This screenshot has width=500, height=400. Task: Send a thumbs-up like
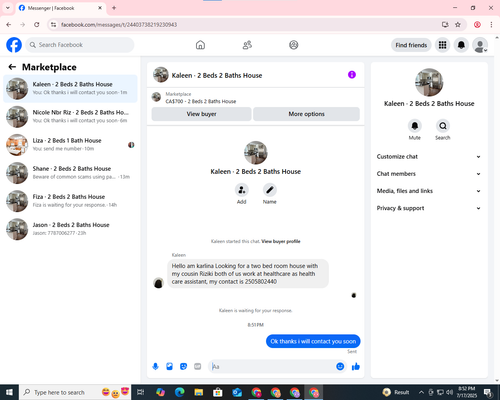coord(356,367)
